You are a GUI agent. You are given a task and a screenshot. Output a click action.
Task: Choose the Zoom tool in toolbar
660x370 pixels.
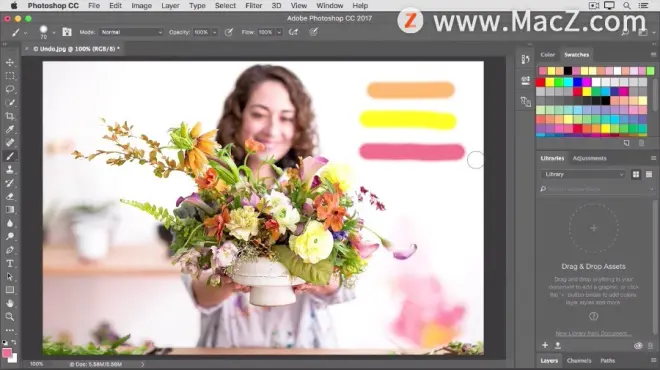tap(10, 317)
